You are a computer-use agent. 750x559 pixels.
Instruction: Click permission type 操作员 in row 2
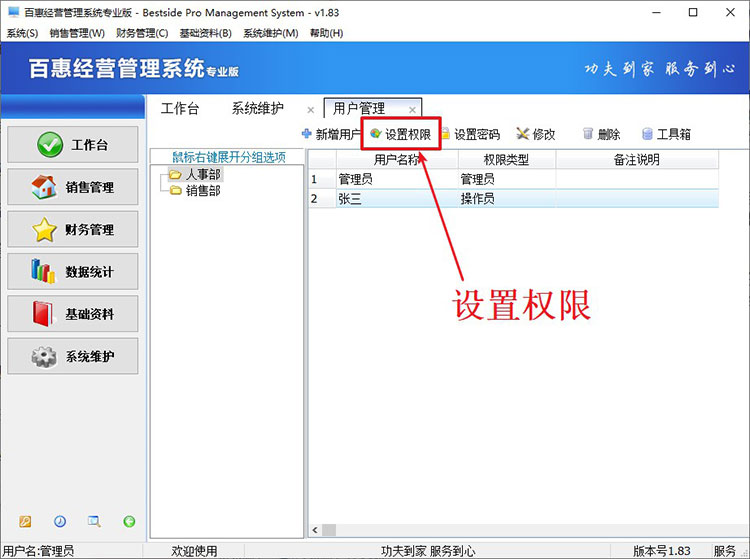507,198
